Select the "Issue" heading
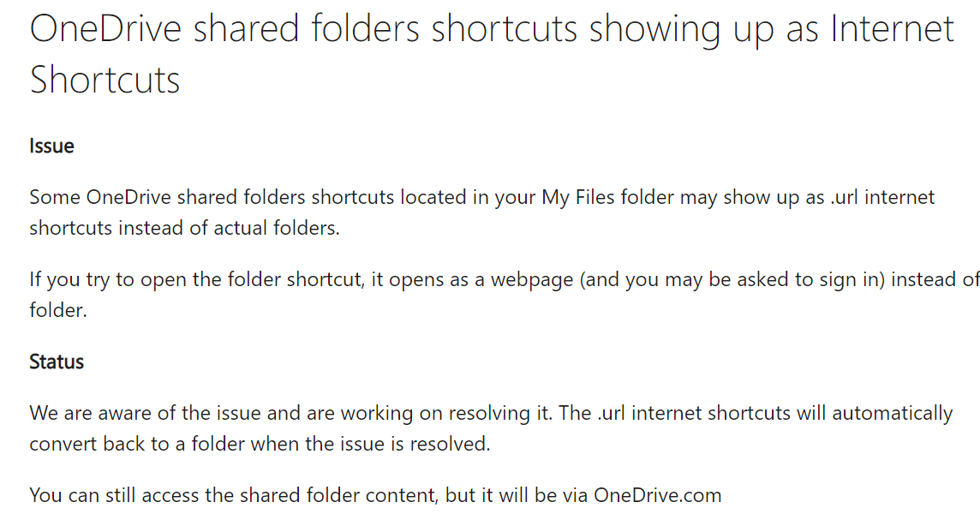This screenshot has height=526, width=980. pos(52,146)
